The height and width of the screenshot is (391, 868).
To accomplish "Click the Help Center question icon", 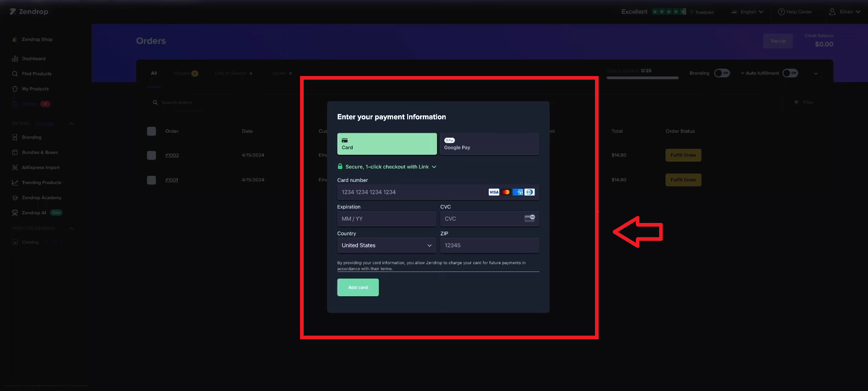I will pyautogui.click(x=781, y=12).
